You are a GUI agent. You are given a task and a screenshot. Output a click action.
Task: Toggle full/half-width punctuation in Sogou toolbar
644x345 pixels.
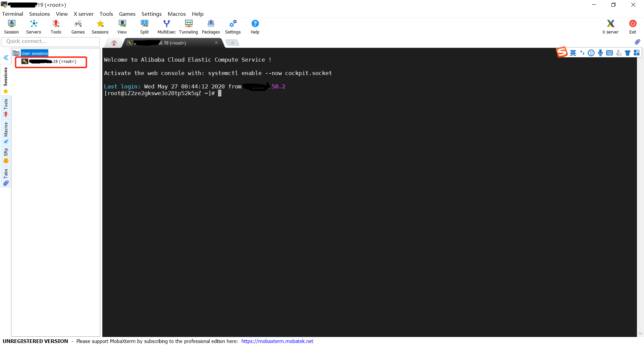[582, 53]
